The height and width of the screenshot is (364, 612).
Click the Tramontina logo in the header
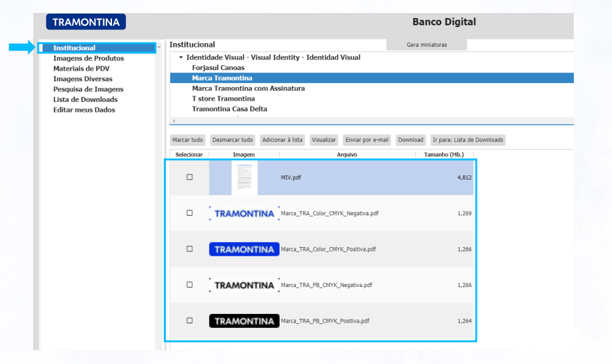(x=86, y=22)
